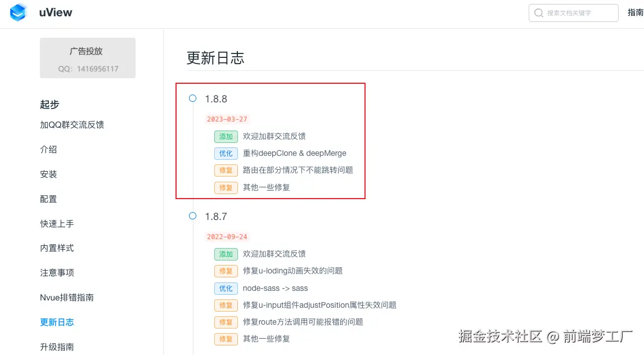Click the 修复 tag beside u-loding entry

click(x=226, y=271)
